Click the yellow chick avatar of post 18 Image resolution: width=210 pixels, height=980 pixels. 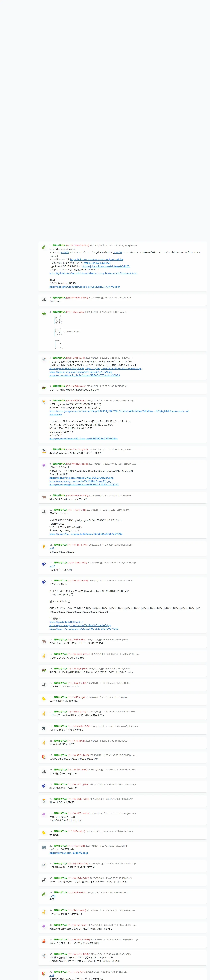point(44,699)
